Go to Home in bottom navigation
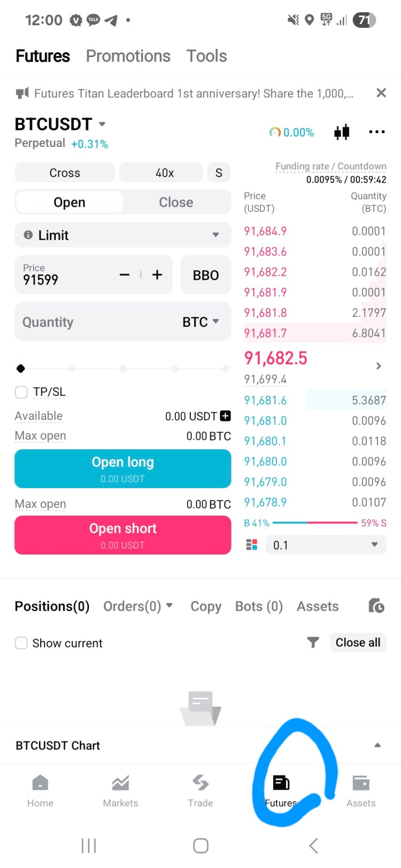This screenshot has width=401, height=868. click(40, 791)
